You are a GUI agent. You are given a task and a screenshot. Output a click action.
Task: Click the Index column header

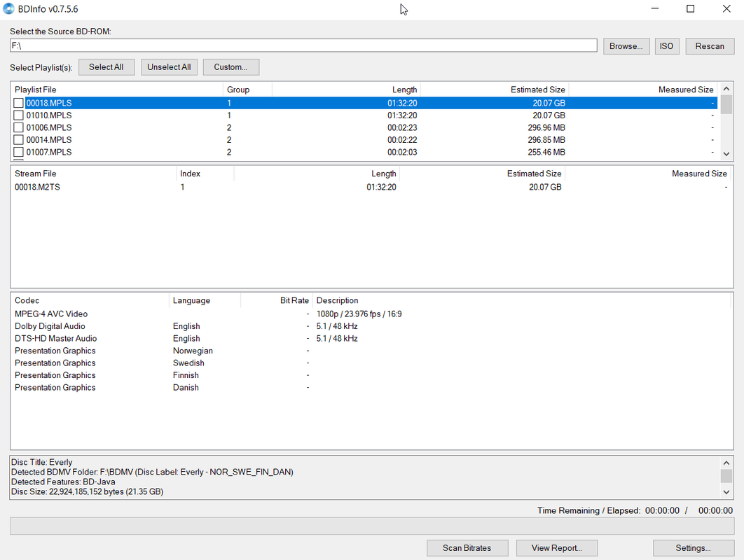[205, 174]
